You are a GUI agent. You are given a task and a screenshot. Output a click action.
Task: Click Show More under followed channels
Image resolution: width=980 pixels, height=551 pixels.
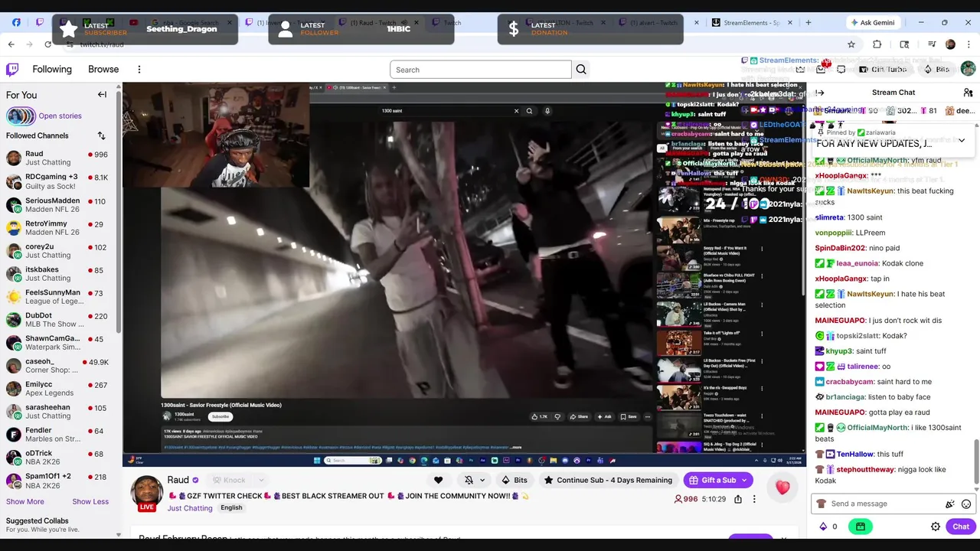25,502
